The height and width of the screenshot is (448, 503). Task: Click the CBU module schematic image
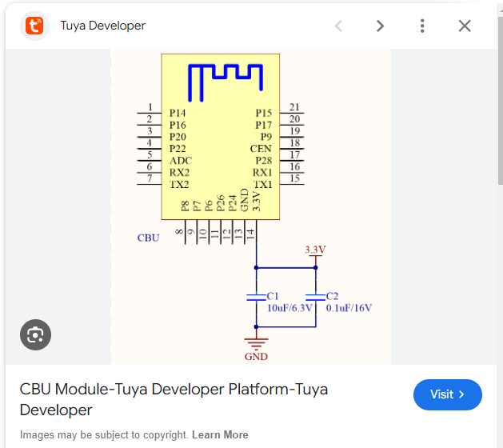click(251, 206)
